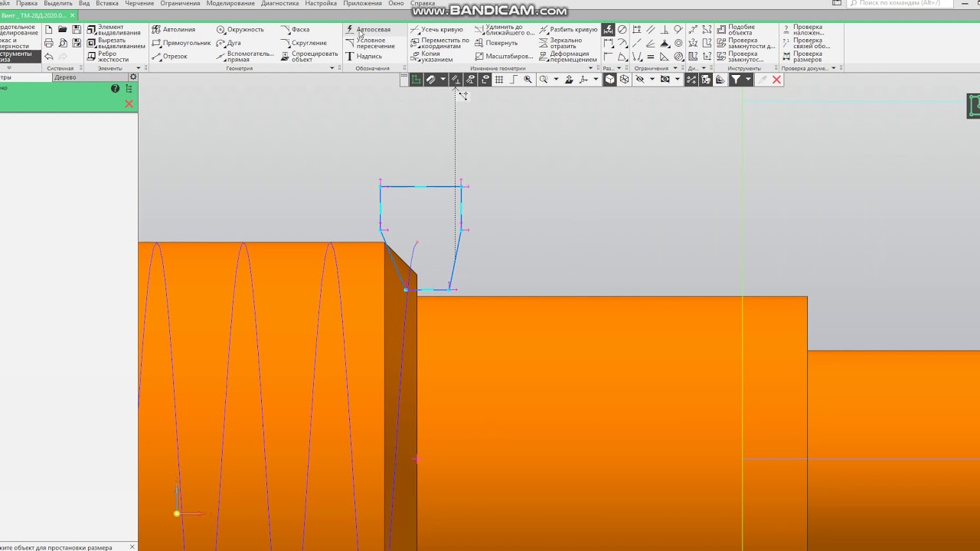
Task: Toggle shaded cube display mode
Action: (610, 80)
